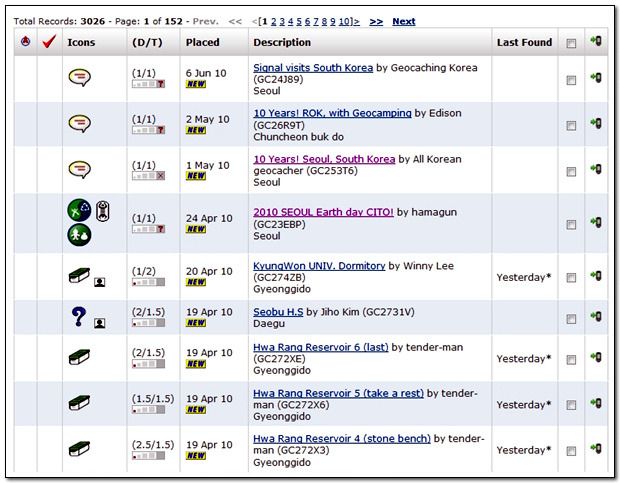Click the (D/T) column header
Viewport: 620px width, 483px height.
tap(147, 42)
